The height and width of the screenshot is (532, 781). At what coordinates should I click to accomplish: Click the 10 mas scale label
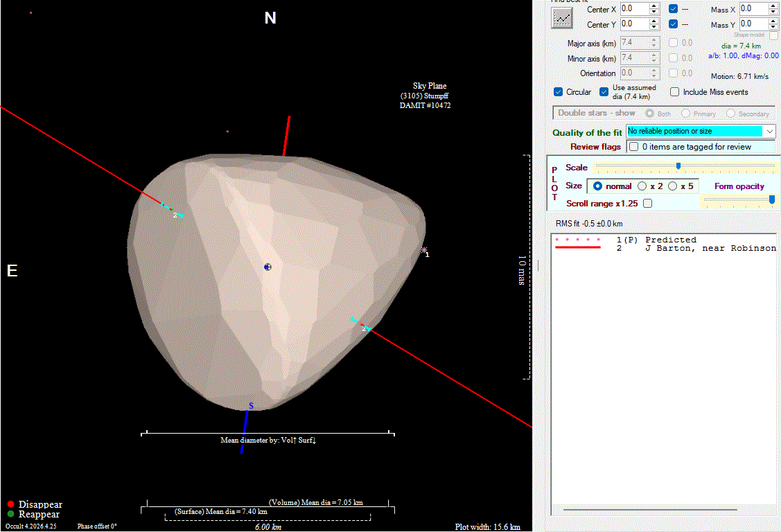(x=522, y=270)
